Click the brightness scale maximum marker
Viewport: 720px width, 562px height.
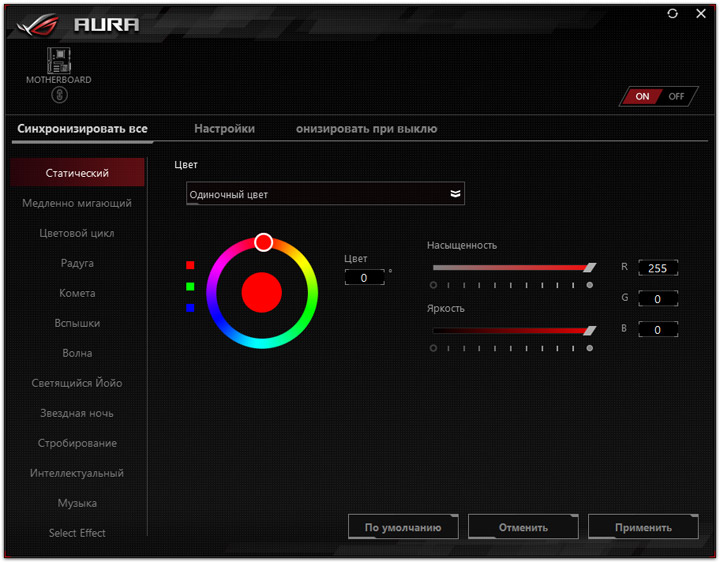590,348
